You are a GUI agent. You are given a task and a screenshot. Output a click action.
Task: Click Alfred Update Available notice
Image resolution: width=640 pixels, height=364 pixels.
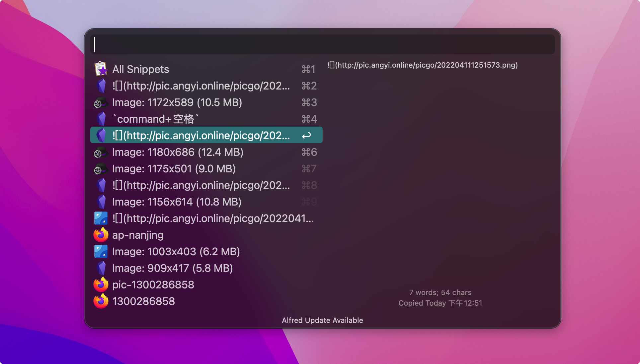[322, 320]
